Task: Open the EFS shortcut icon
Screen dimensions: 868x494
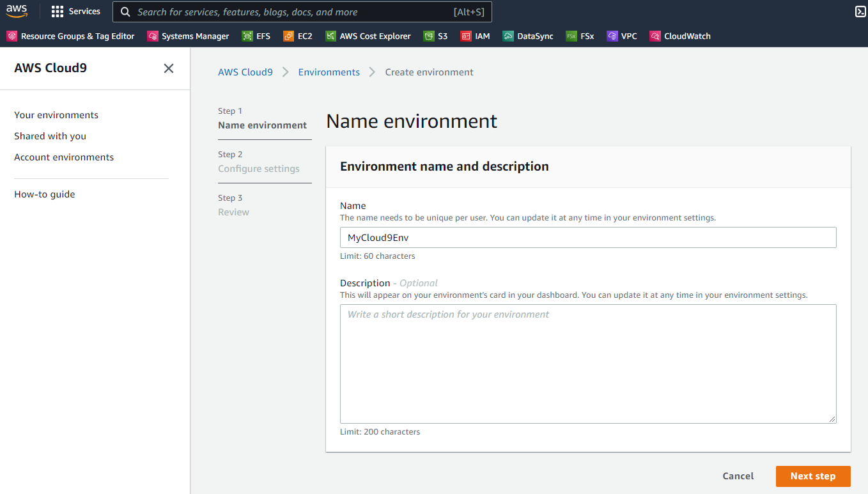Action: tap(247, 36)
